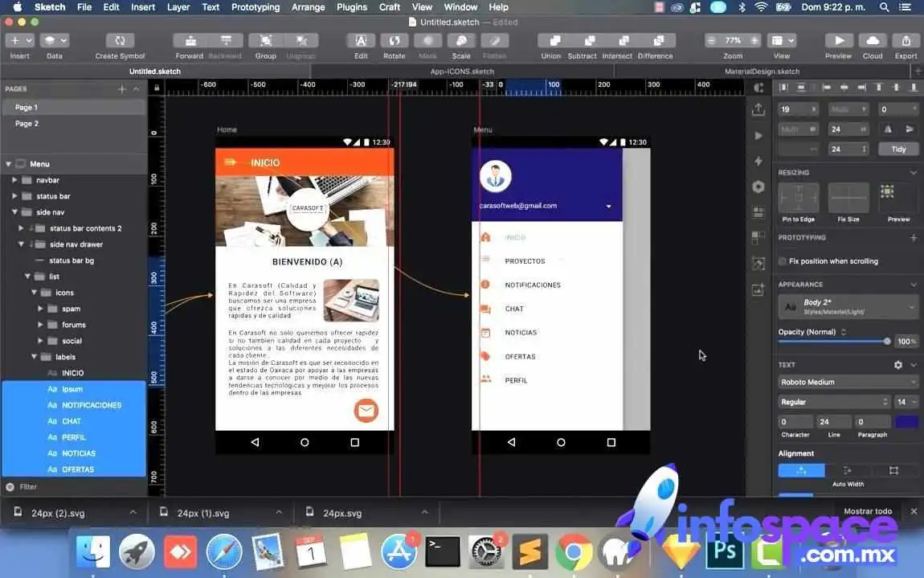Click Mostrar todo in downloads bar
This screenshot has height=578, width=924.
click(868, 511)
